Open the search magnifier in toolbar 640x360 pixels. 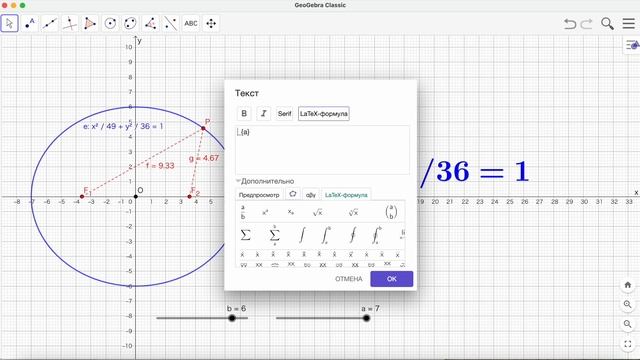[607, 24]
